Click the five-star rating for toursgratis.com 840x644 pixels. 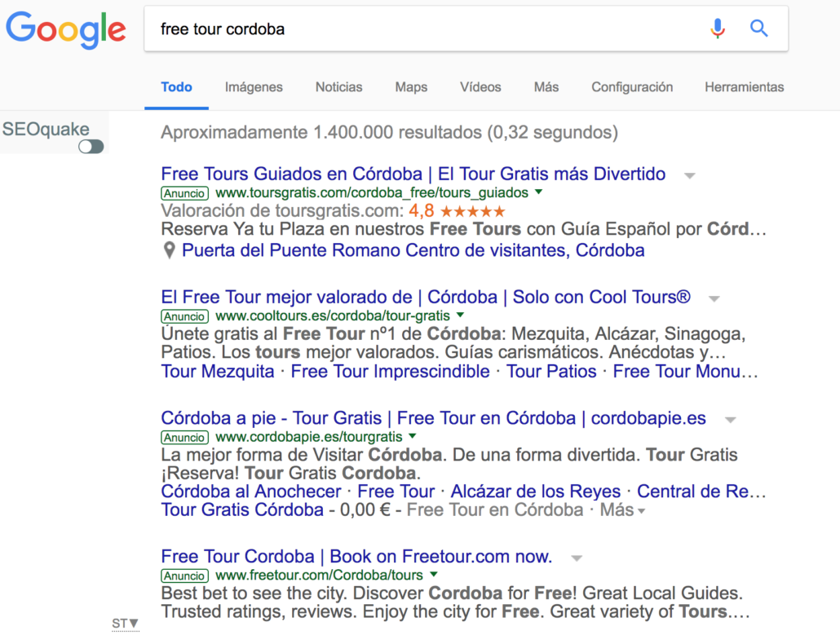point(471,211)
